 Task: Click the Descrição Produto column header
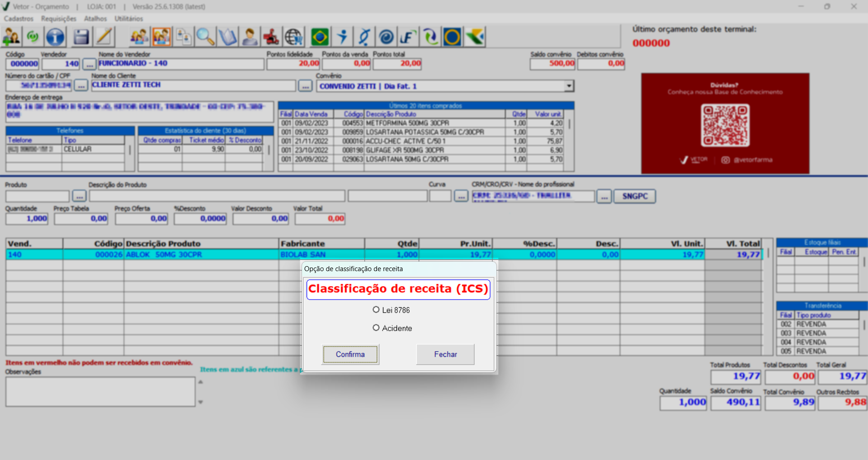201,244
